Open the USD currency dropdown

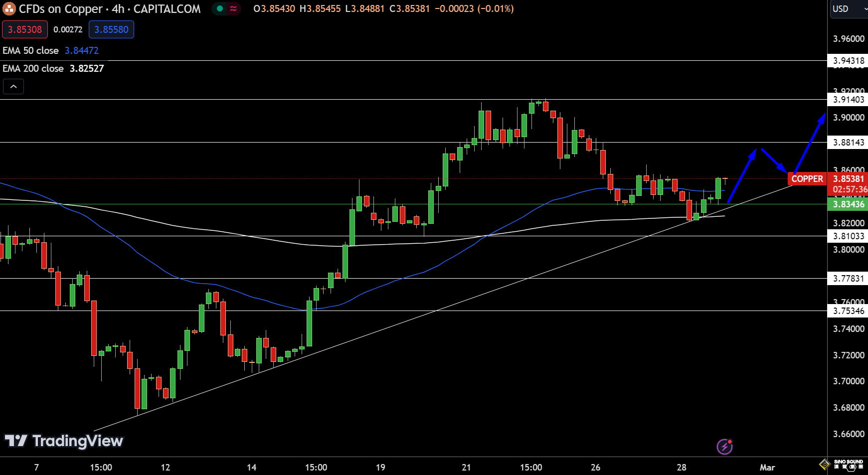[848, 9]
